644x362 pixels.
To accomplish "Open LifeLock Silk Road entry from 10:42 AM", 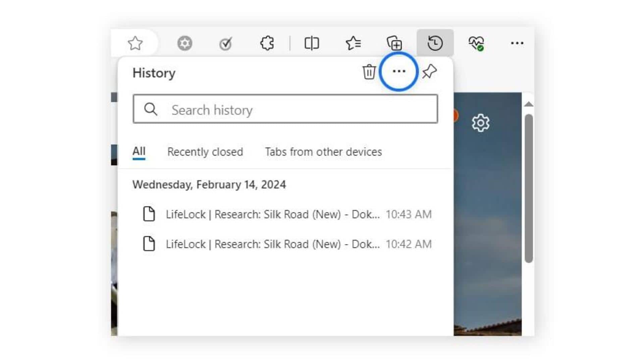I will click(x=272, y=244).
